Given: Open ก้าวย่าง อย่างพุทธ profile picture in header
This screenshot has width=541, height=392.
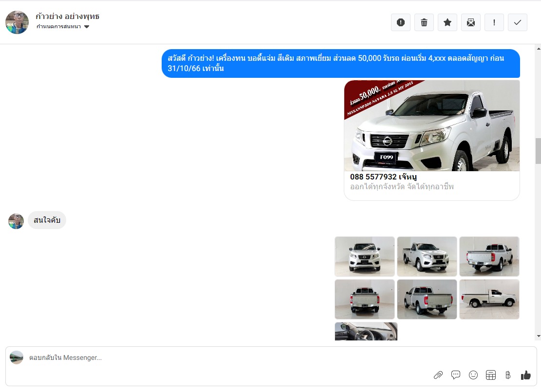Looking at the screenshot, I should [x=17, y=22].
